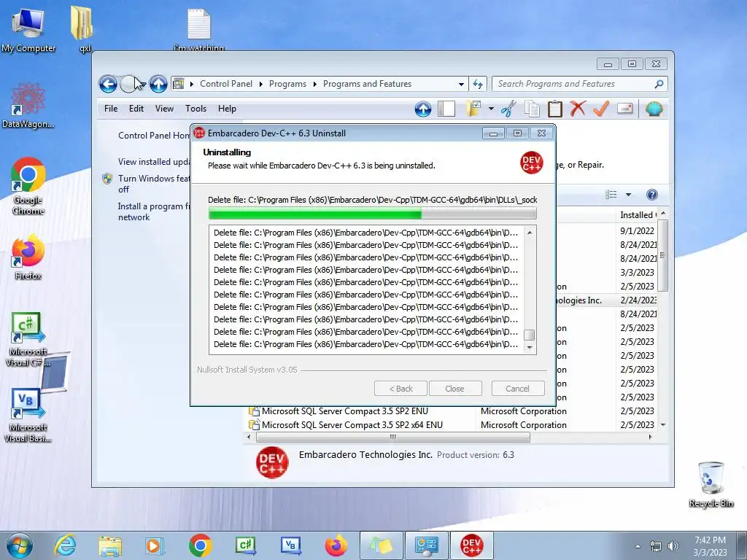
Task: Select Microsoft SQL Server Compact 3.5 SP2 x64 ENU
Action: tap(352, 425)
